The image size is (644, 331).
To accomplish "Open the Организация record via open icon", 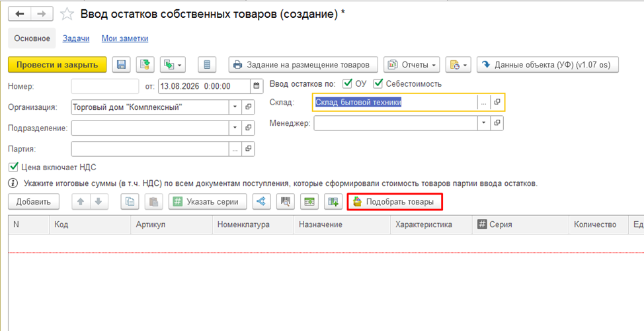I will (x=248, y=107).
